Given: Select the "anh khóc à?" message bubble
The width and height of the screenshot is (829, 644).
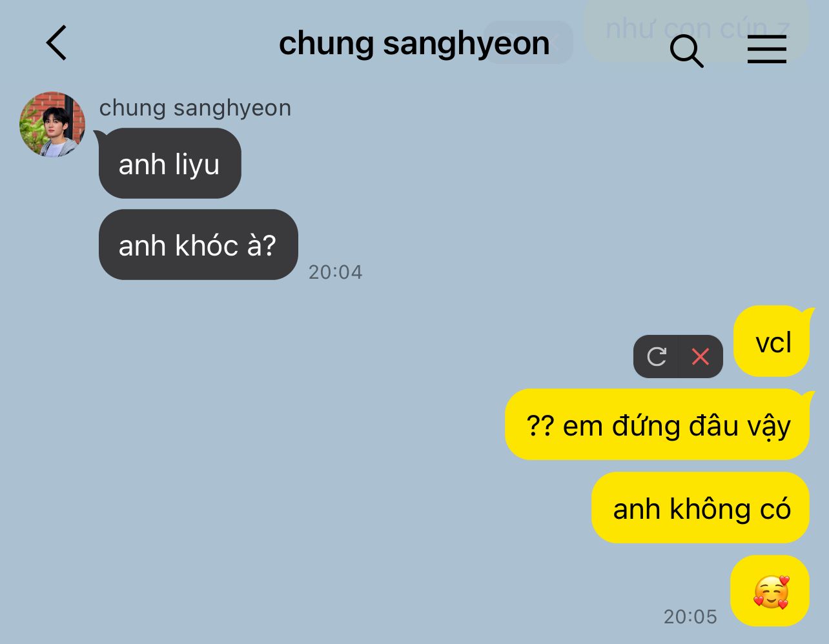Looking at the screenshot, I should 198,245.
